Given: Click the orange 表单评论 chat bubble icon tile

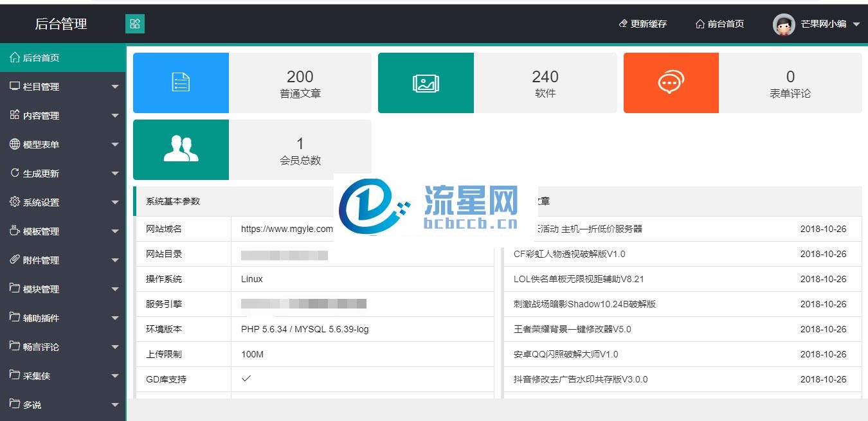Looking at the screenshot, I should [671, 83].
